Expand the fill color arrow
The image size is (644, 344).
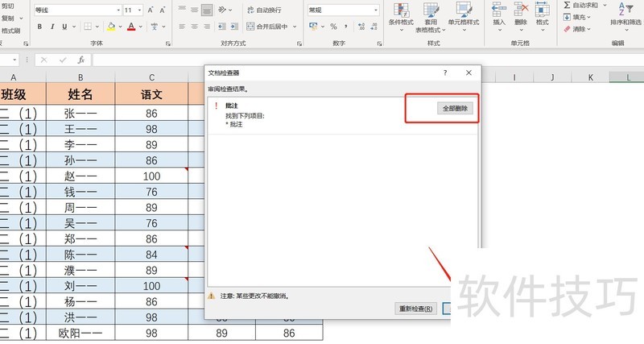point(120,27)
